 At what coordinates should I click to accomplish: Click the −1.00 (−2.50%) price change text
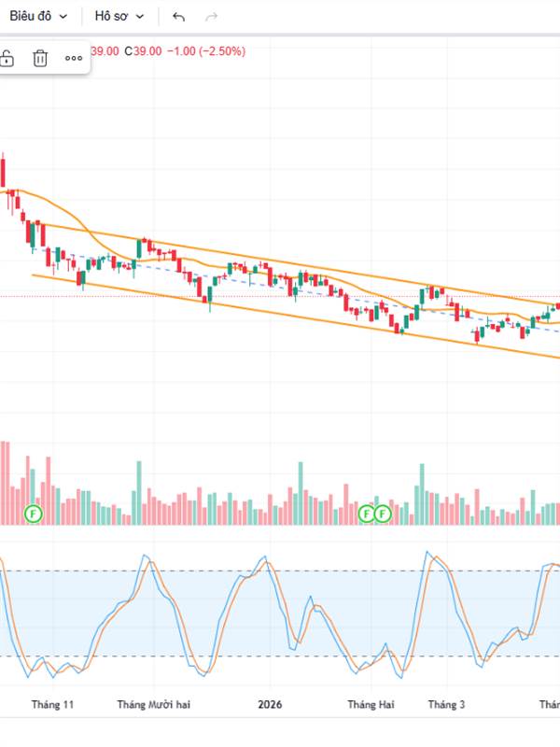click(205, 51)
